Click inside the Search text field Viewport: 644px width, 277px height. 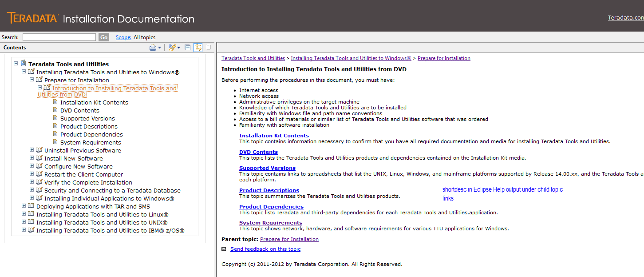(59, 37)
